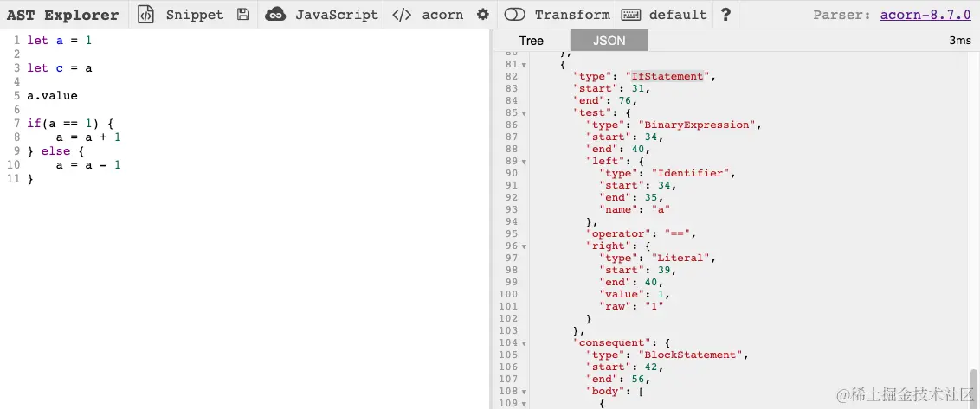The height and width of the screenshot is (409, 980).
Task: Click the JavaScript language cloud icon
Action: 275,15
